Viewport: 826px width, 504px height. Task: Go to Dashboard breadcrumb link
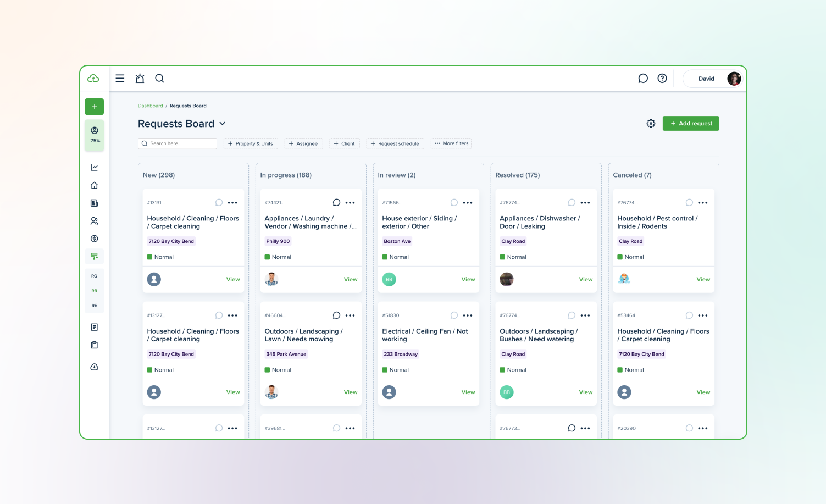(150, 106)
